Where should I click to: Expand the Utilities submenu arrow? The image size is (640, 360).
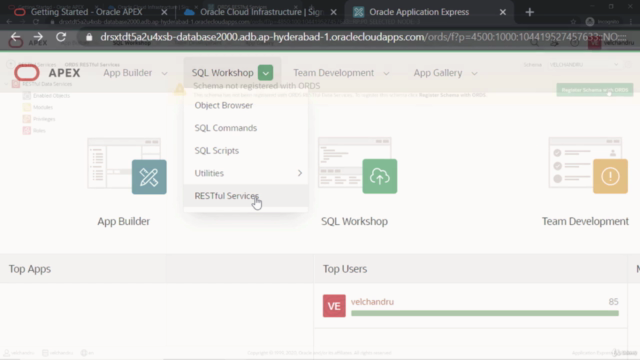point(300,173)
